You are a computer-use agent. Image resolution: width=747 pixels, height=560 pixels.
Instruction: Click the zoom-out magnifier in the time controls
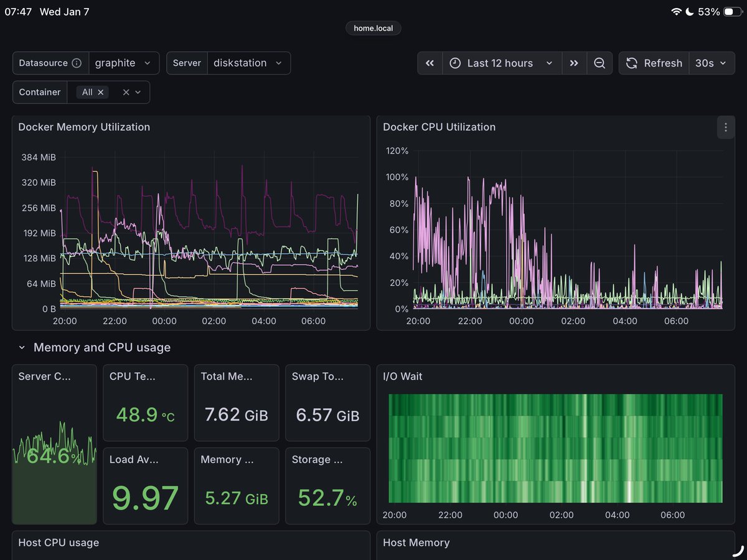[x=599, y=63]
